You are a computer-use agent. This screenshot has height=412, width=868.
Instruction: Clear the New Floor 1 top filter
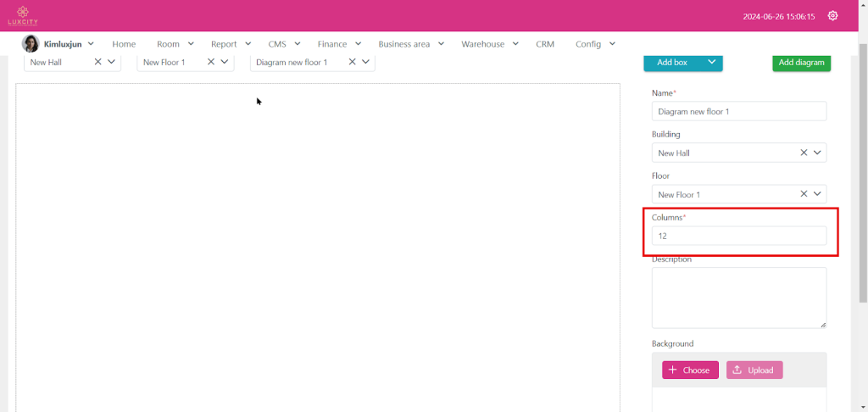[x=211, y=62]
